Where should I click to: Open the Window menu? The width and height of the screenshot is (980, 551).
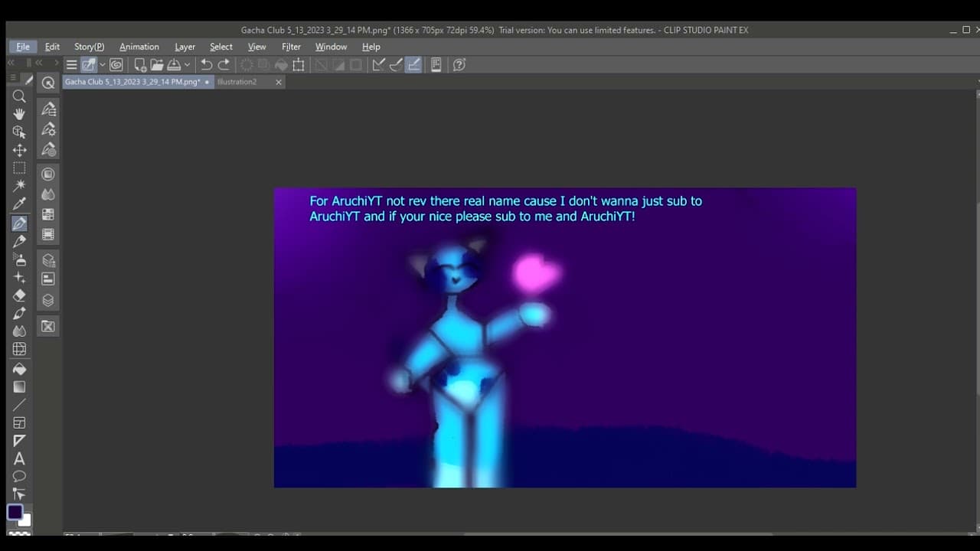click(x=331, y=47)
